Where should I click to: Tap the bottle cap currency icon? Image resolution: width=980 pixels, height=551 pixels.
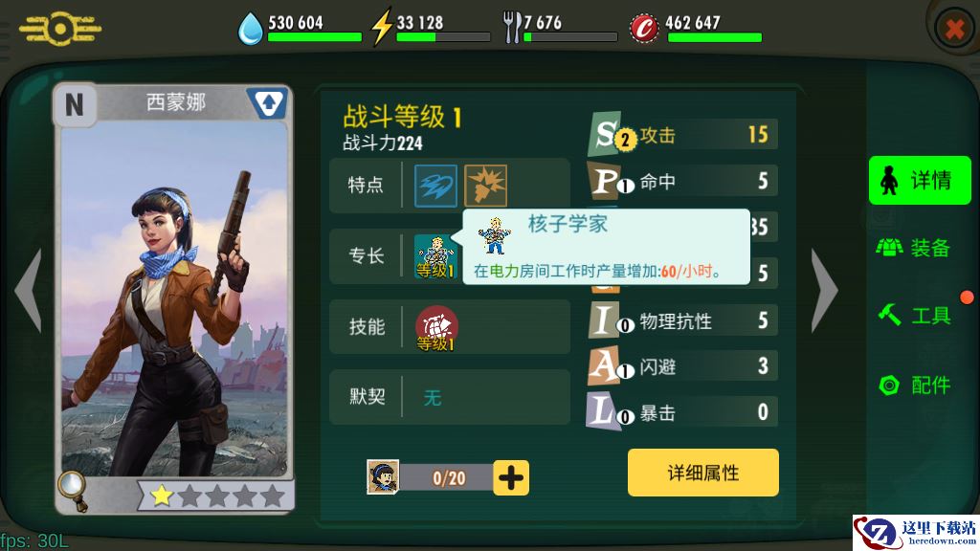coord(644,28)
